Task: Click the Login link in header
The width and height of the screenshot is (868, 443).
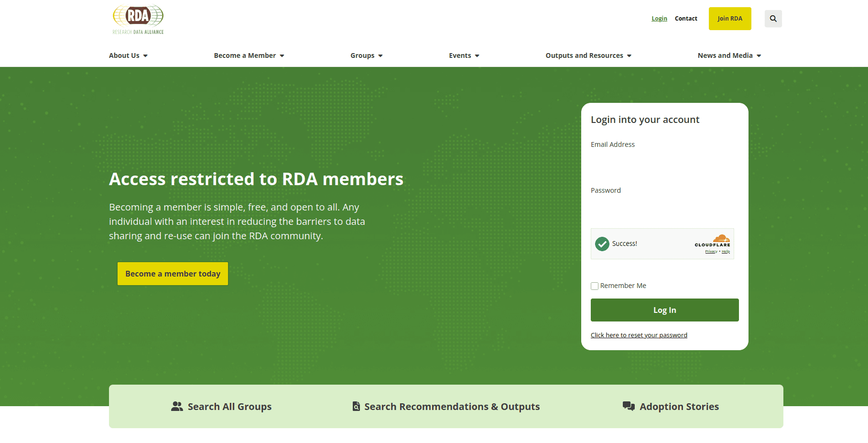Action: [659, 19]
